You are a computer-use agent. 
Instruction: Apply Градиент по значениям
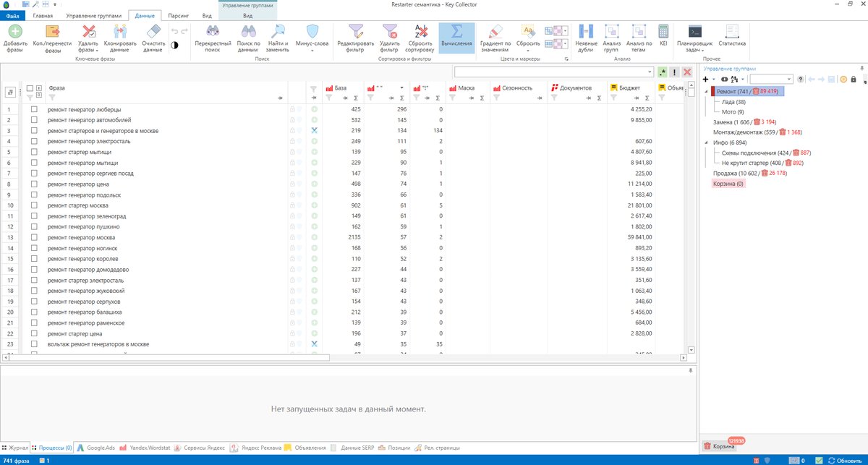tap(495, 40)
